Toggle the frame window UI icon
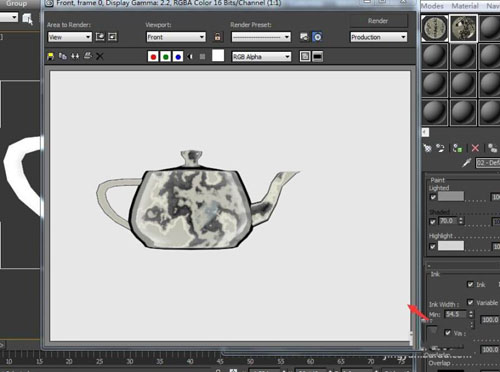 tap(317, 56)
